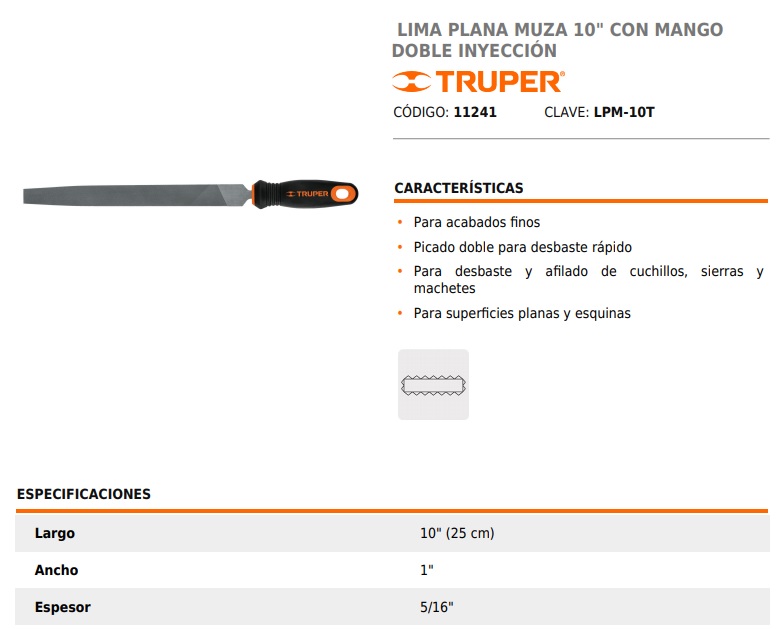The width and height of the screenshot is (776, 629).
Task: Click the bullet about cuchillos, sierras y machetes
Action: tap(587, 279)
